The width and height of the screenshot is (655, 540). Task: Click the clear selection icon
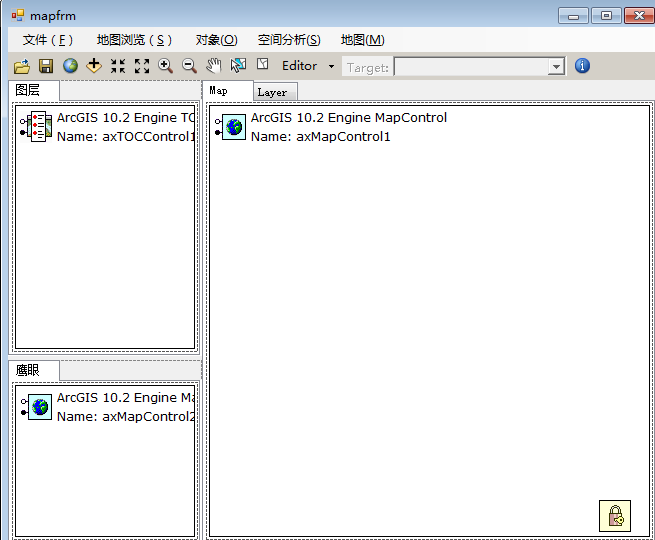click(262, 64)
